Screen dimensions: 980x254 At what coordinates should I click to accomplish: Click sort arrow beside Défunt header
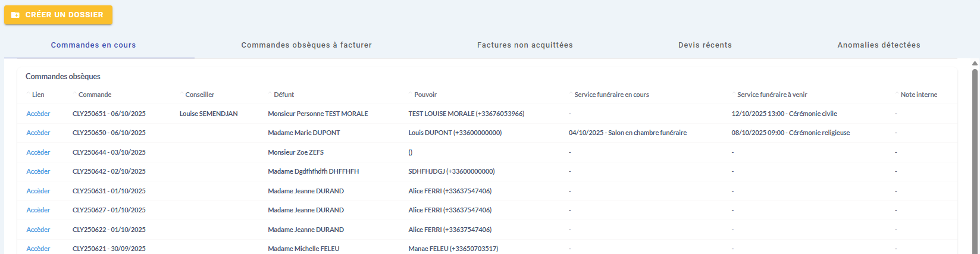click(x=271, y=93)
